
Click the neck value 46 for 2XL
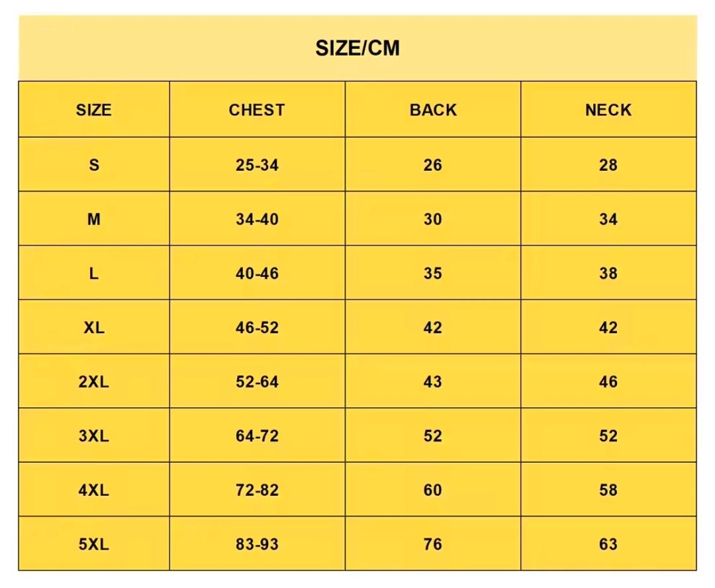(x=608, y=382)
